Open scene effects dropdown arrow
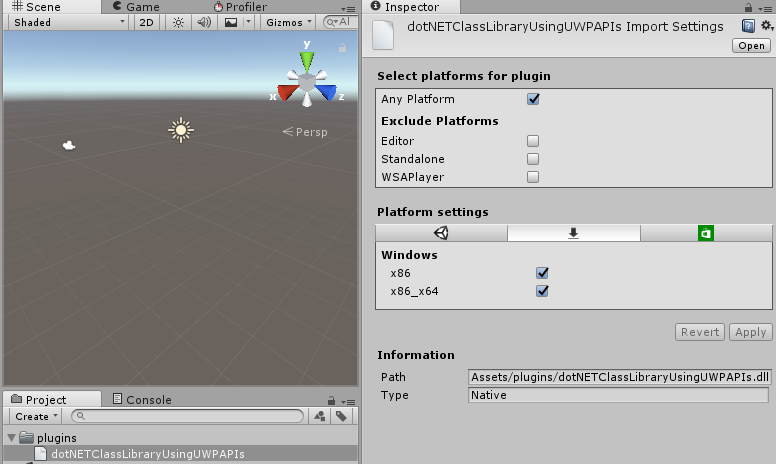Screen dimensions: 776x464 [x=248, y=22]
